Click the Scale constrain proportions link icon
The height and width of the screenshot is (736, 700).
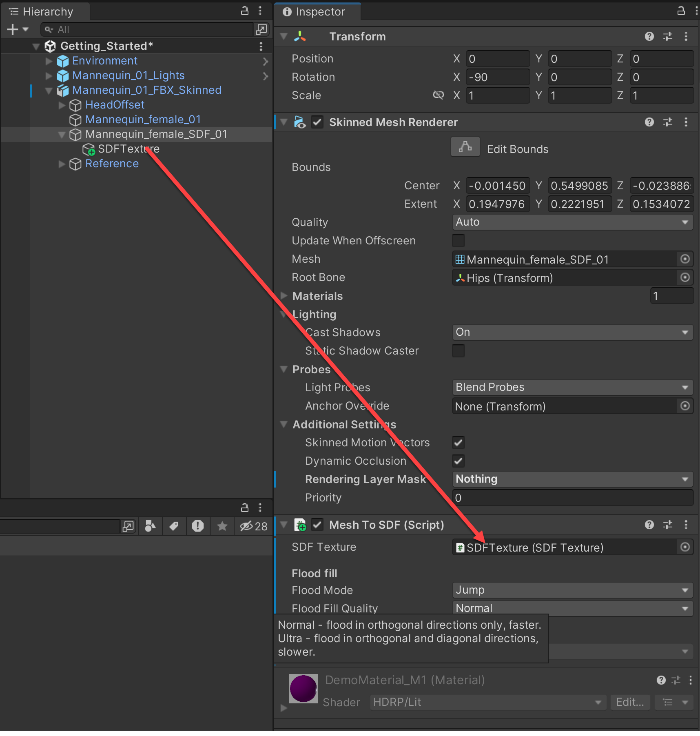438,95
